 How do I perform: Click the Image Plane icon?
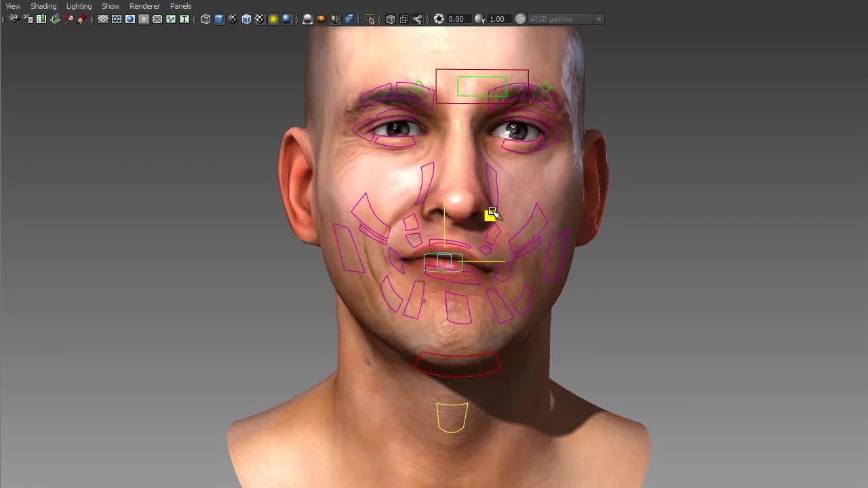coord(55,19)
